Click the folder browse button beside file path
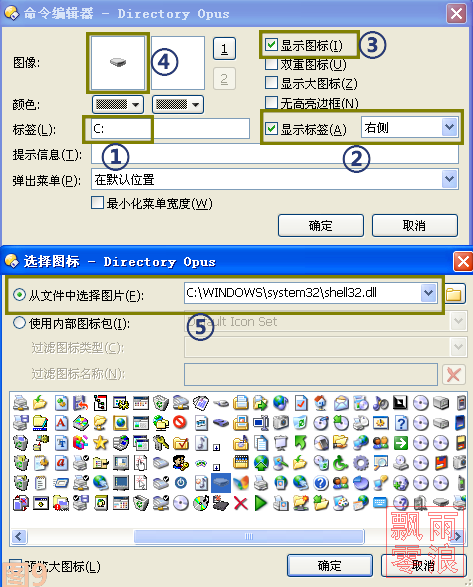473x587 pixels. (x=455, y=294)
